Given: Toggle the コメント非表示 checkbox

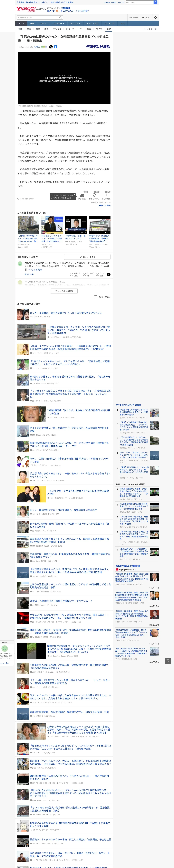Looking at the screenshot, I should click(x=96, y=297).
